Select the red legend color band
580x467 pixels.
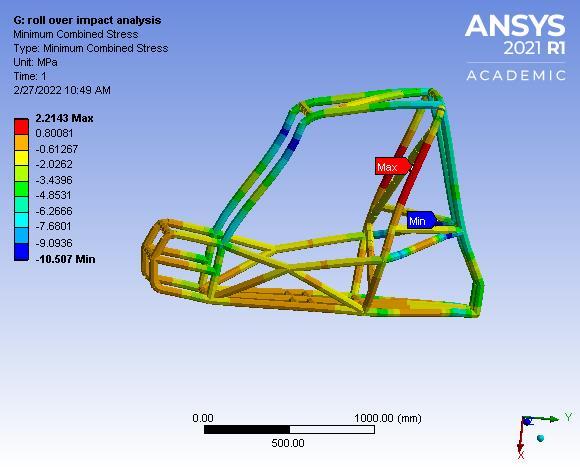(x=21, y=127)
